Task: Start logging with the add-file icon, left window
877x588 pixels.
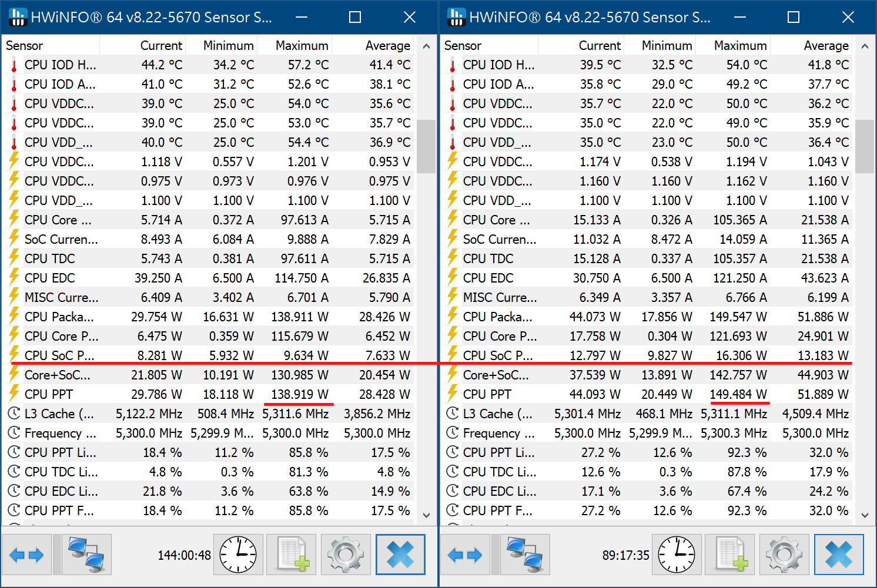Action: (x=292, y=555)
